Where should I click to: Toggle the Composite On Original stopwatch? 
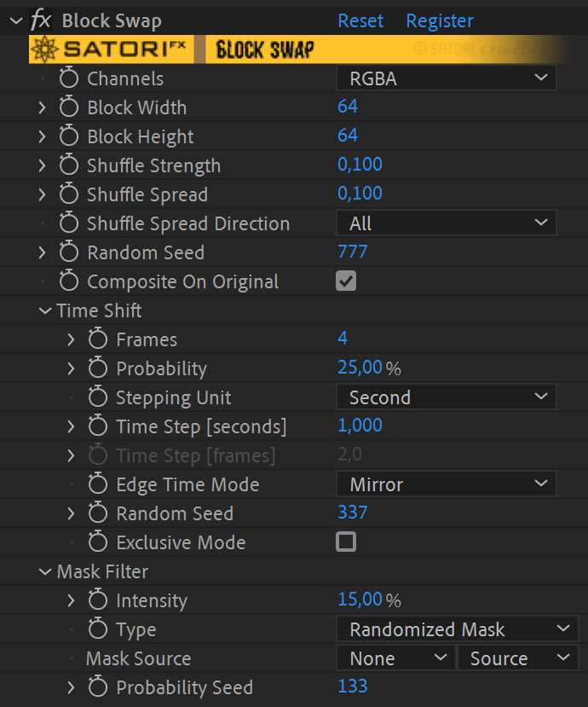tap(69, 281)
